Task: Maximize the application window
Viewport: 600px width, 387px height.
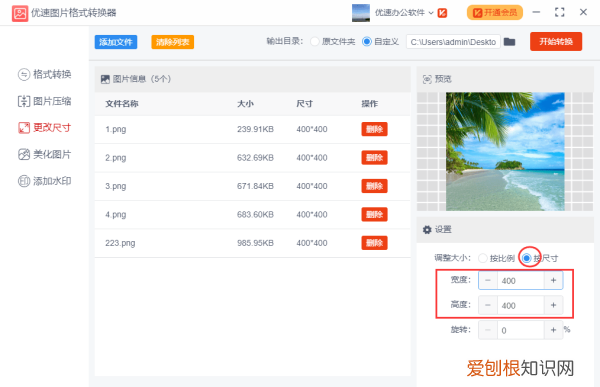Action: (559, 12)
